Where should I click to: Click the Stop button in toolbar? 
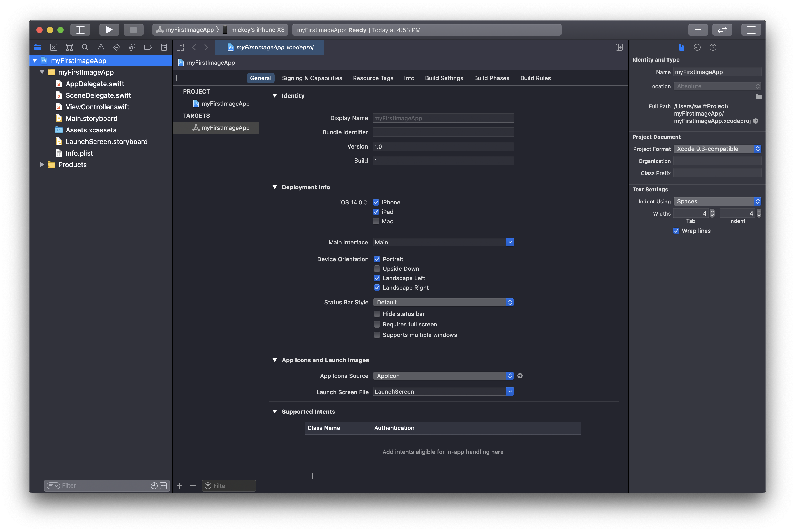(x=133, y=30)
